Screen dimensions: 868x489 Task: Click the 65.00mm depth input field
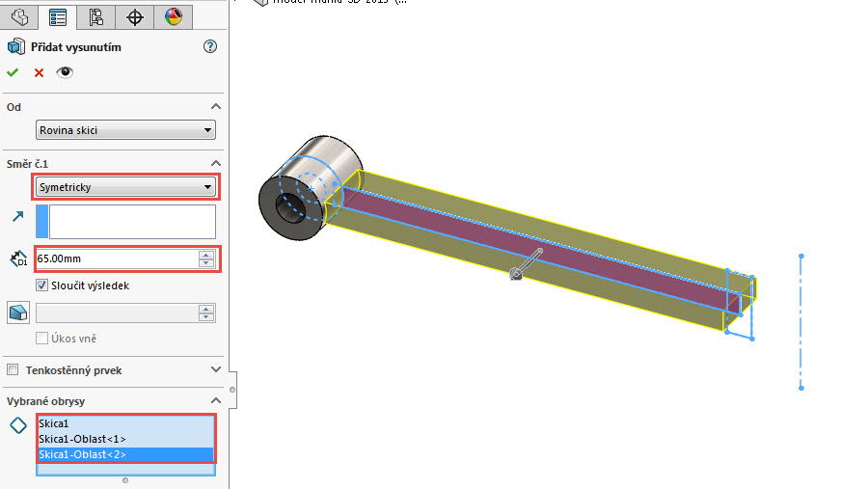[116, 258]
